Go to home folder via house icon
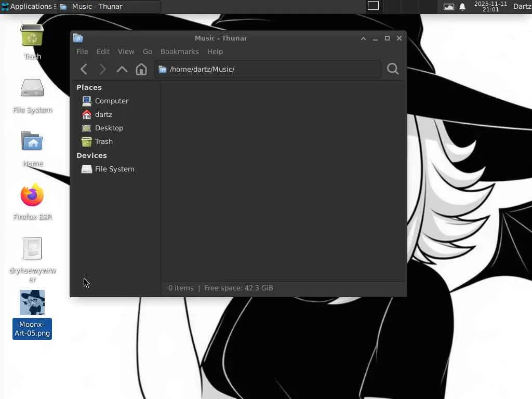 point(141,69)
